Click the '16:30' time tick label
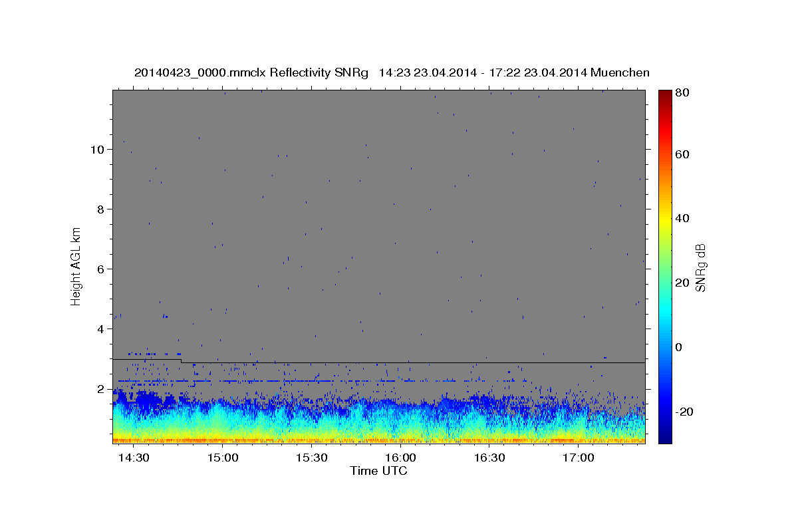Viewport: 798px width, 532px height. pyautogui.click(x=489, y=458)
